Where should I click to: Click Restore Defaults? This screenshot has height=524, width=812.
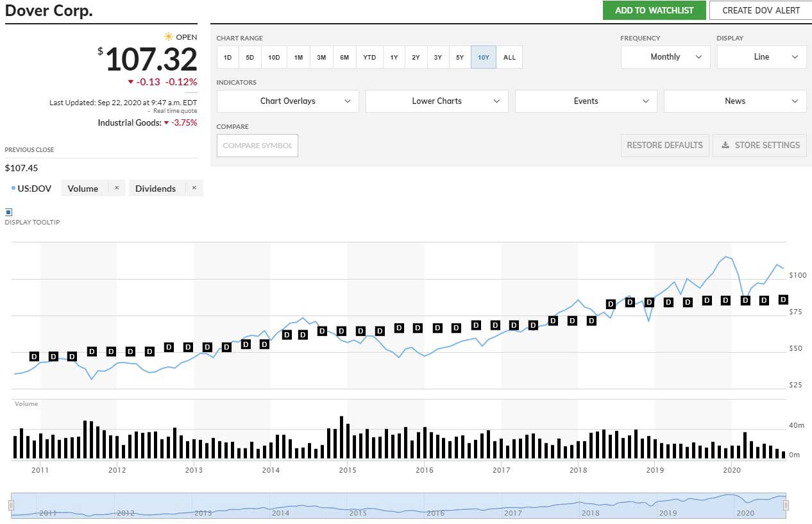pyautogui.click(x=664, y=145)
